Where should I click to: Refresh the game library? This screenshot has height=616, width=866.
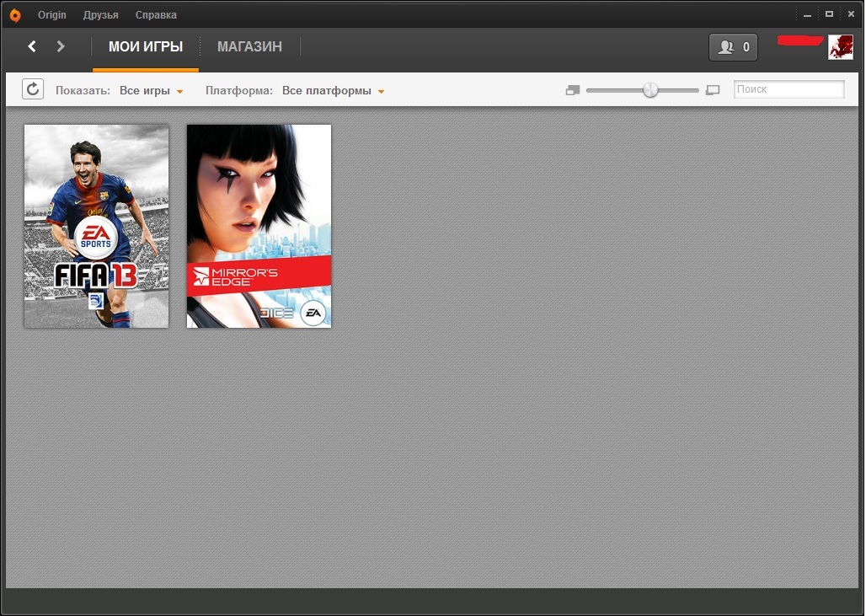pos(33,89)
